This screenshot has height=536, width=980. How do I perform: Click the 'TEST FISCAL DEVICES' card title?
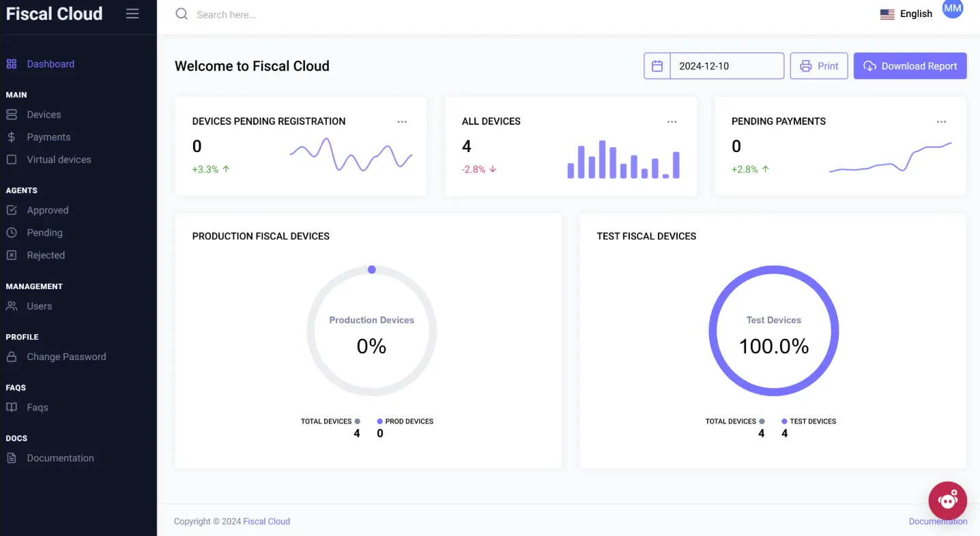[x=646, y=236]
